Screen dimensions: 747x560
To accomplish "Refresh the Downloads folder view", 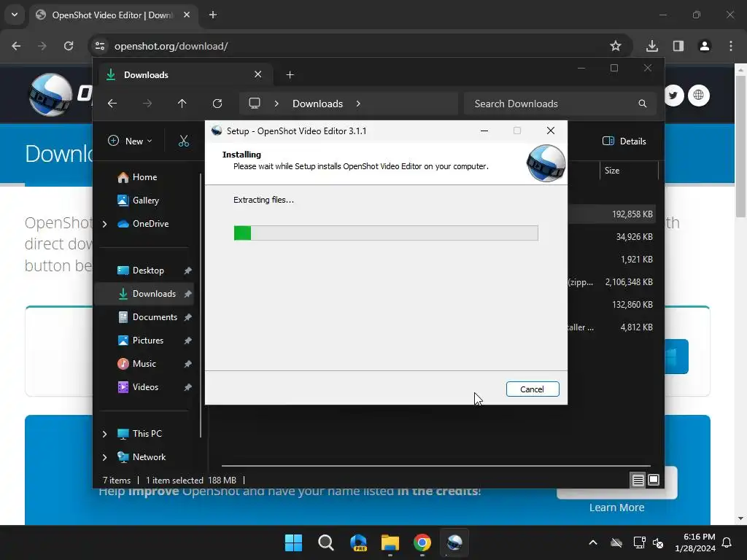I will pyautogui.click(x=217, y=104).
